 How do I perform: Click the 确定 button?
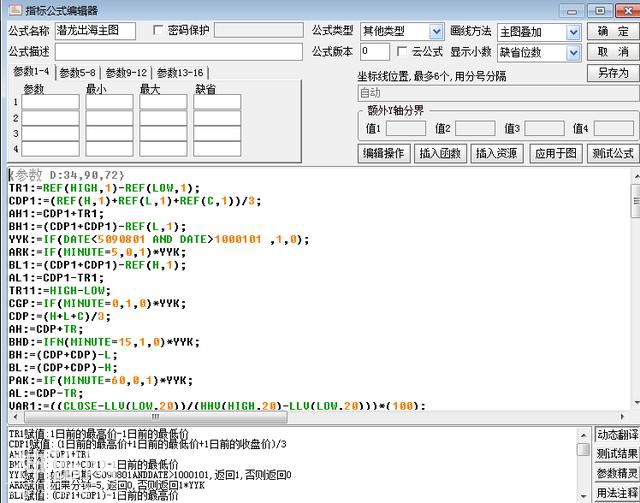[613, 31]
